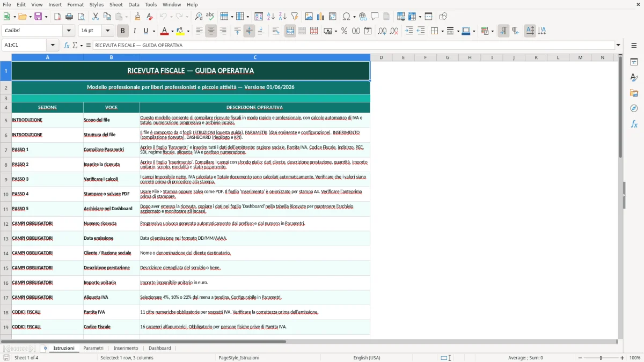Screen dimensions: 644x362
Task: Click the zoom slider in status bar
Action: coord(601,358)
